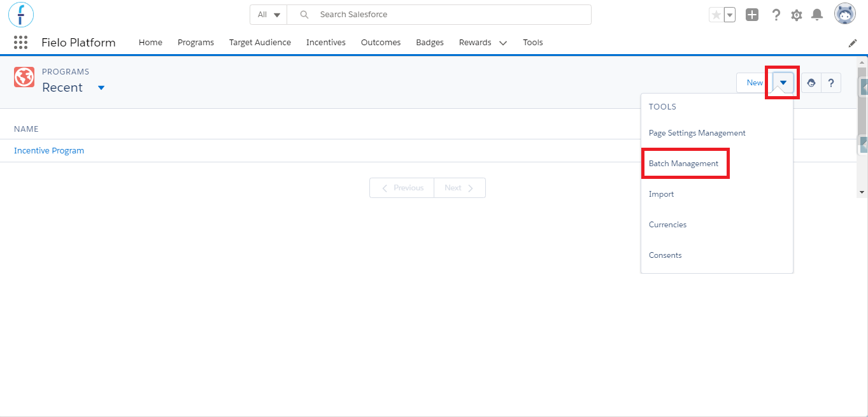Open the favorites list dropdown arrow
This screenshot has height=417, width=868.
point(730,15)
